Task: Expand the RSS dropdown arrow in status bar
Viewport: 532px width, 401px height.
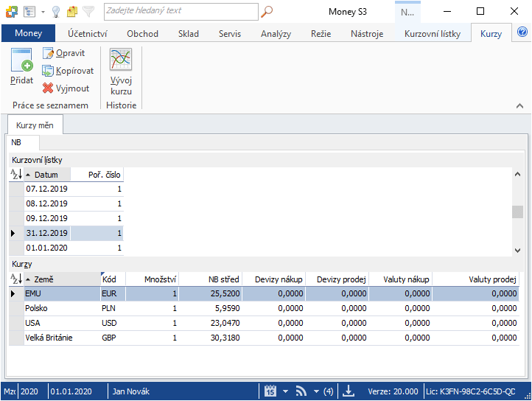Action: (315, 391)
